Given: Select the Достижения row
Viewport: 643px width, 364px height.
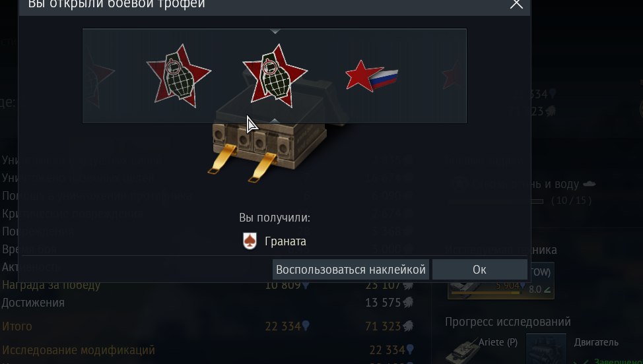Looking at the screenshot, I should (208, 303).
